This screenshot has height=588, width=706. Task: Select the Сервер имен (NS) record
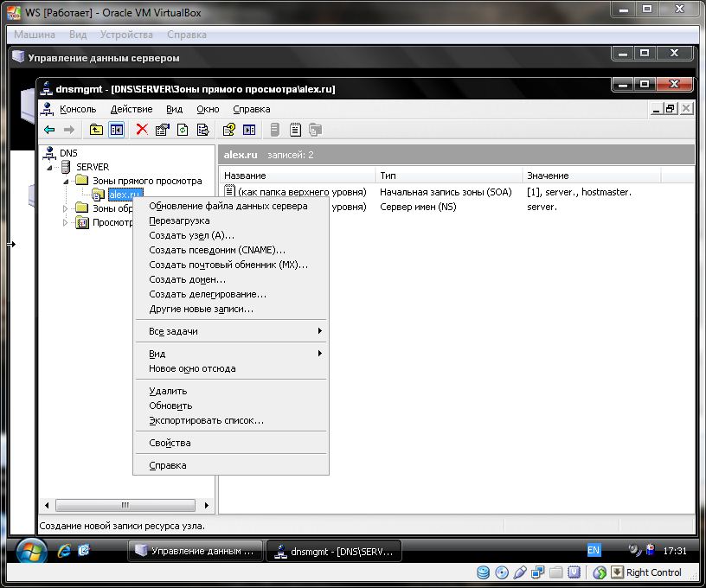click(x=418, y=207)
